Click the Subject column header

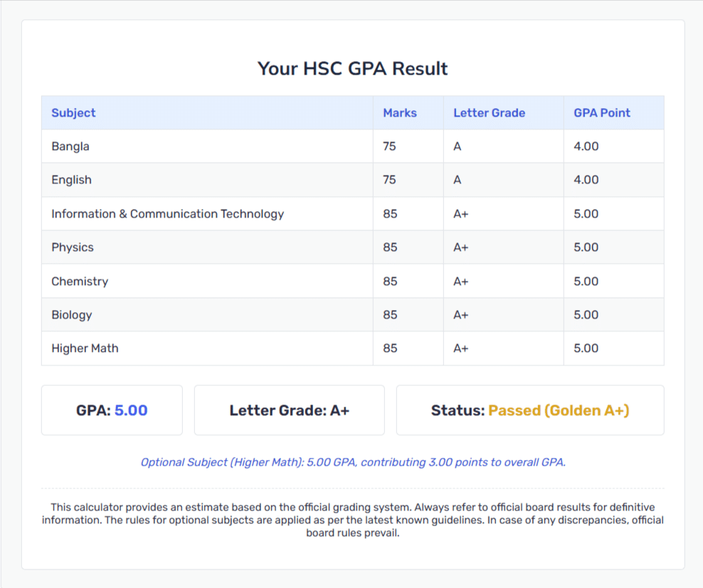coord(207,112)
